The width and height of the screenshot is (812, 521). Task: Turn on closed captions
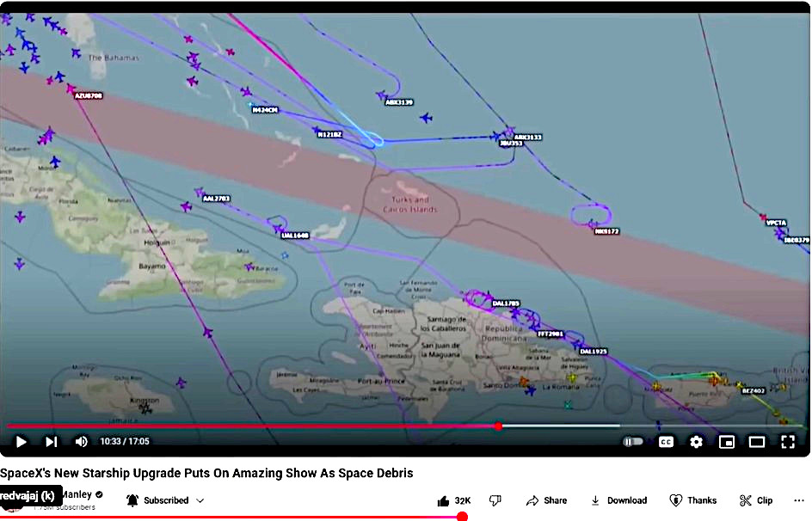666,442
